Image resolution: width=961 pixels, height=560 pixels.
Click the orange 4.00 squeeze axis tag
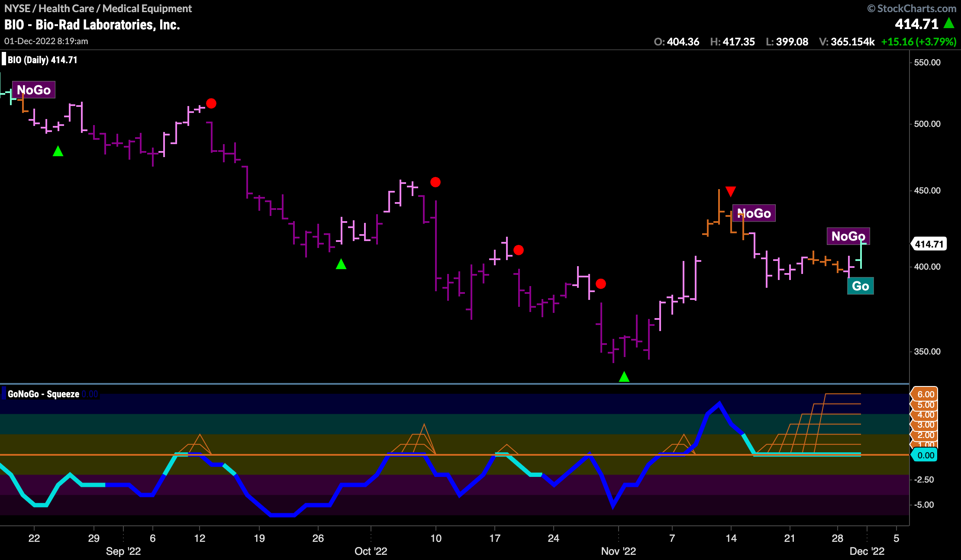click(925, 415)
